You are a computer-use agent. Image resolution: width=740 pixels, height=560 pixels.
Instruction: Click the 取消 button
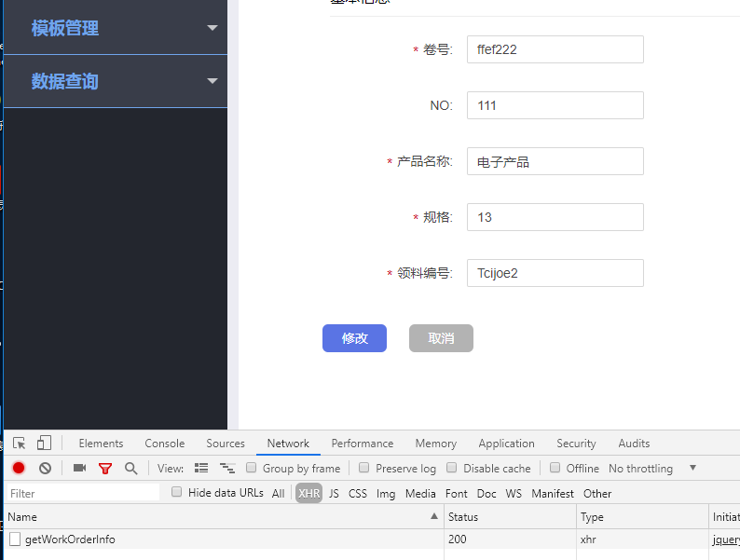[441, 338]
